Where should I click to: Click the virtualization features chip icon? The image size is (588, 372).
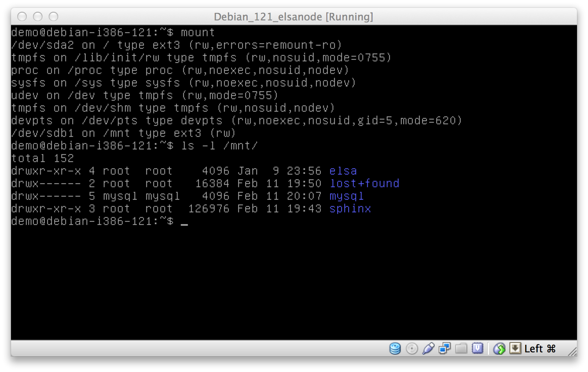pos(477,348)
